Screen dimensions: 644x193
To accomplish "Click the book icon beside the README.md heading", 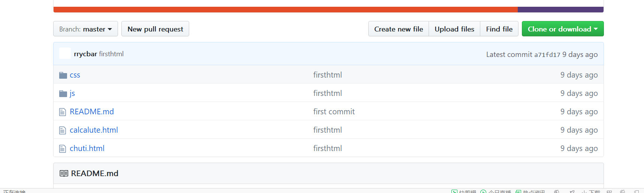I will tap(64, 174).
